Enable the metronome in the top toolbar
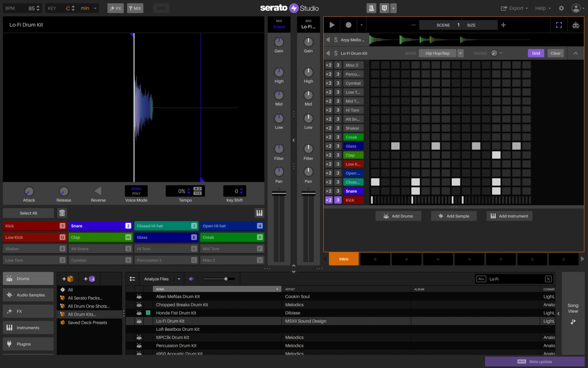The width and height of the screenshot is (588, 368). pyautogui.click(x=371, y=8)
